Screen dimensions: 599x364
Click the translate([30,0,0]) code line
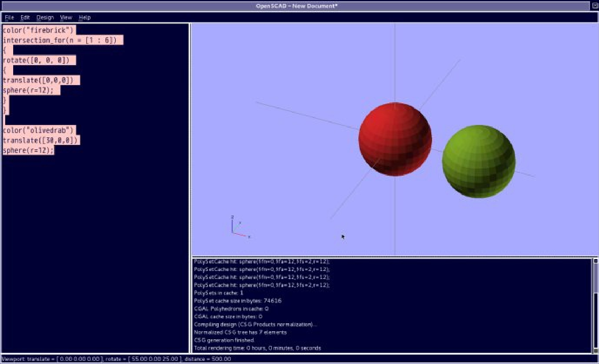click(x=40, y=140)
